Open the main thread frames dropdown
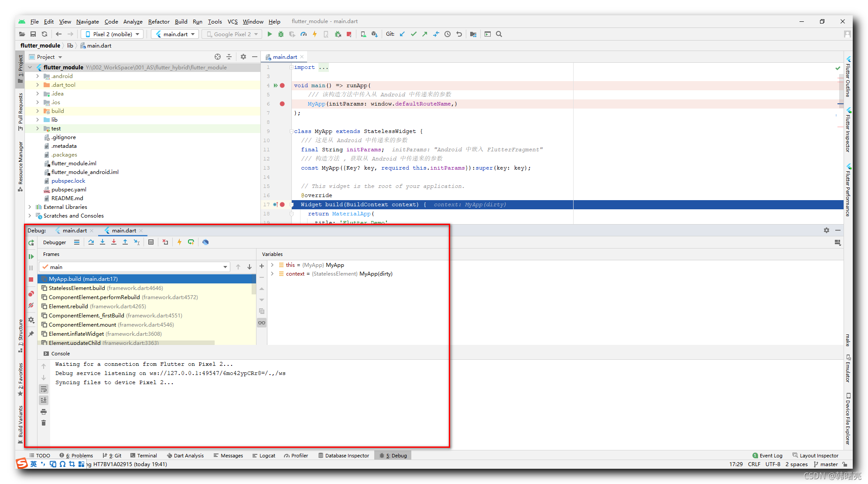The height and width of the screenshot is (484, 868). click(225, 267)
